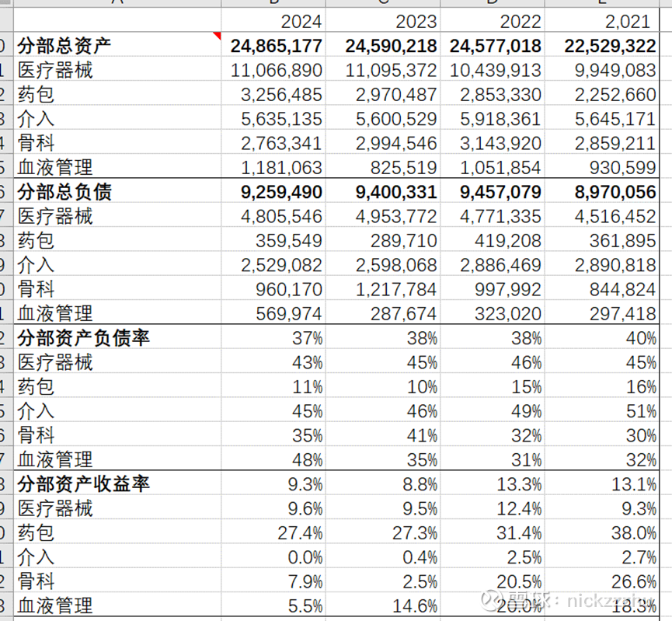Click the 分部资产收益率 row label
This screenshot has width=672, height=621.
click(84, 484)
